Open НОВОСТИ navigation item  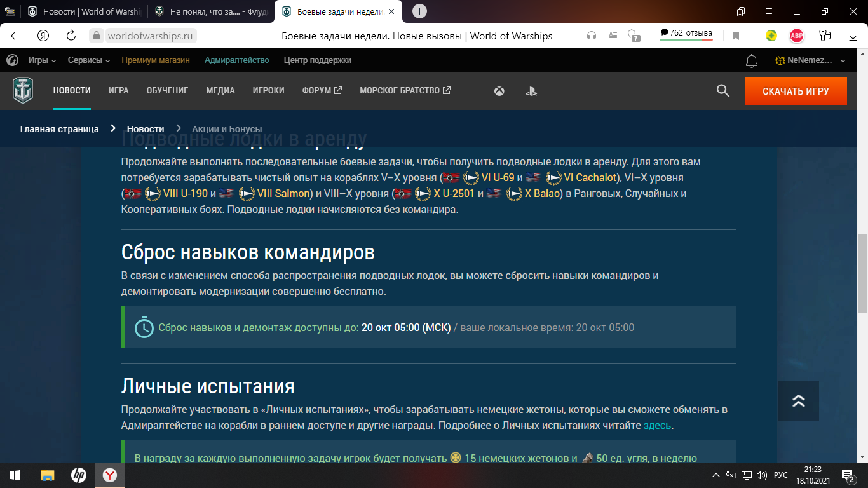point(72,91)
